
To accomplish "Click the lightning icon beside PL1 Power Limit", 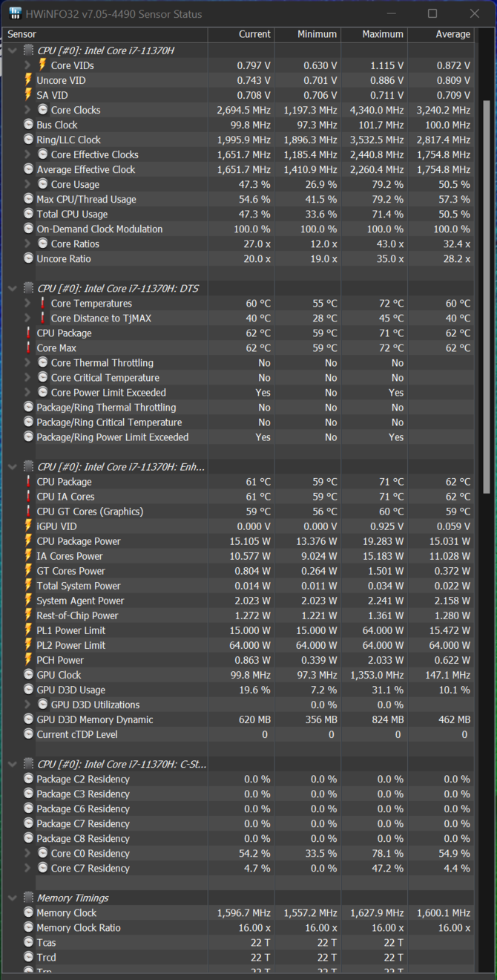I will 29,630.
